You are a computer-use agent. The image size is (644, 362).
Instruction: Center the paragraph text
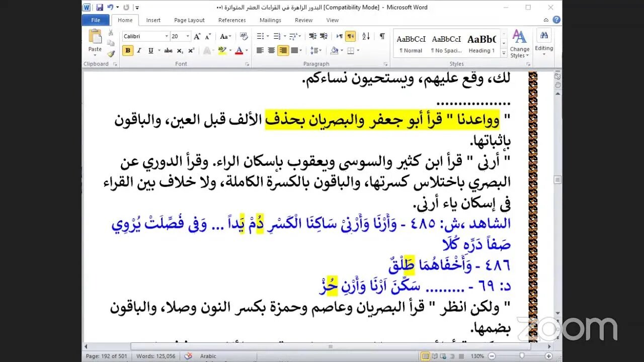coord(271,50)
